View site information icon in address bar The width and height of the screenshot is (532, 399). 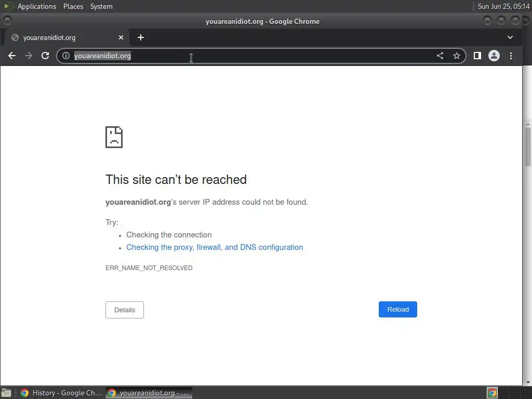[66, 56]
